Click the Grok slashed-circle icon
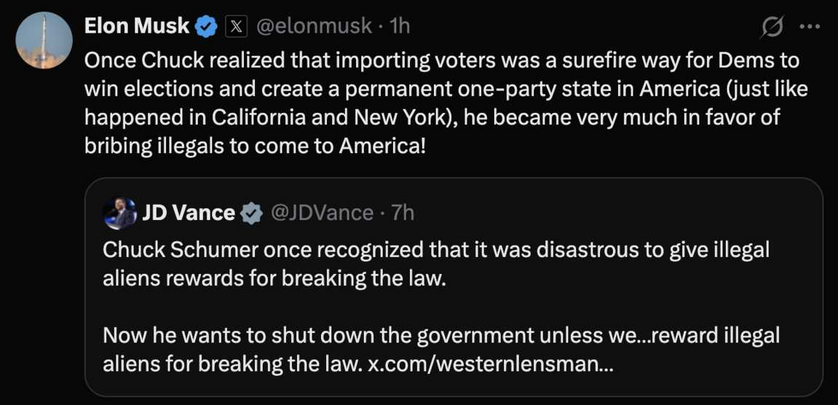The height and width of the screenshot is (405, 838). coord(771,24)
